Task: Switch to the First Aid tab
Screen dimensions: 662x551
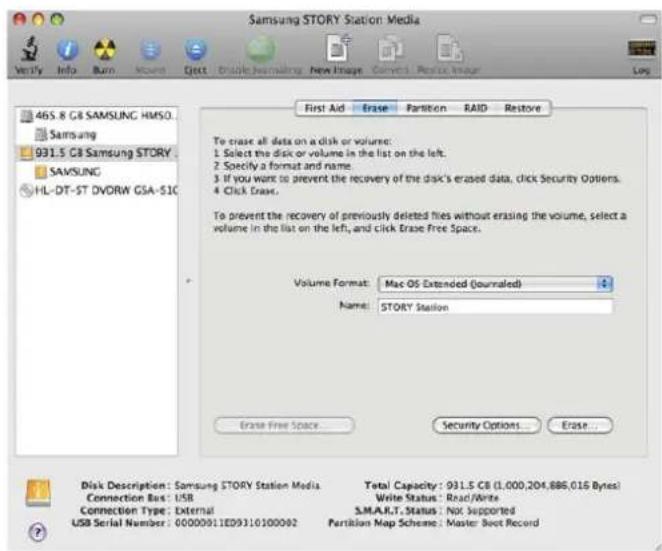Action: 324,109
